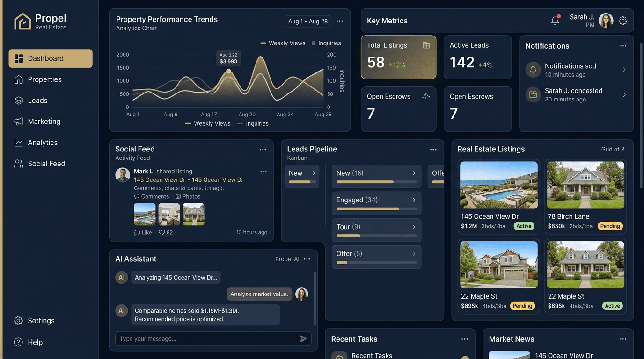
Task: Toggle Inquiries in the top chart legend
Action: point(326,43)
